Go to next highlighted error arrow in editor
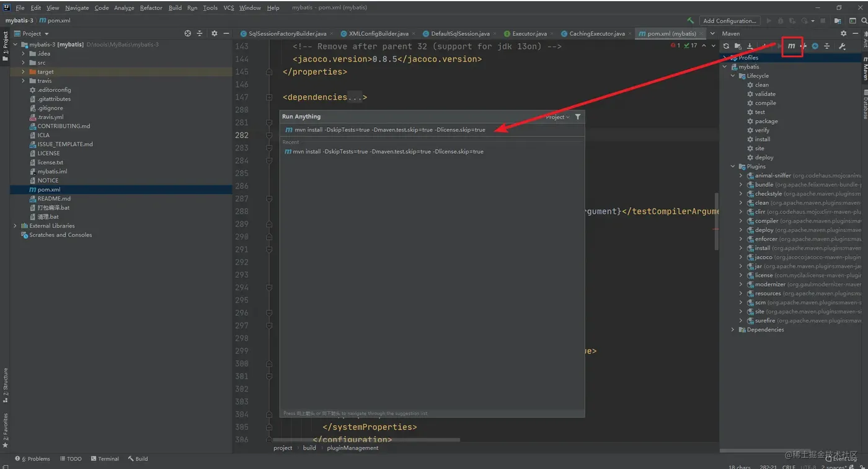This screenshot has width=868, height=469. coord(713,45)
